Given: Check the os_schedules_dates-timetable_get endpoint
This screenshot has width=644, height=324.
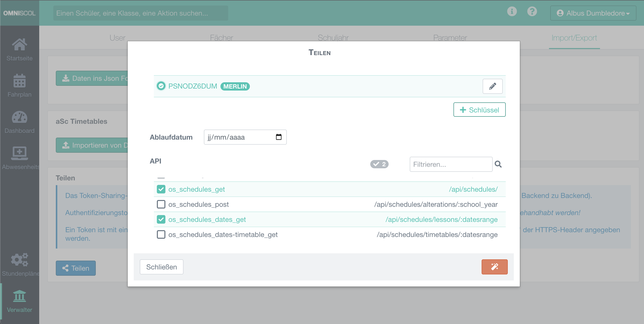Looking at the screenshot, I should coord(161,234).
